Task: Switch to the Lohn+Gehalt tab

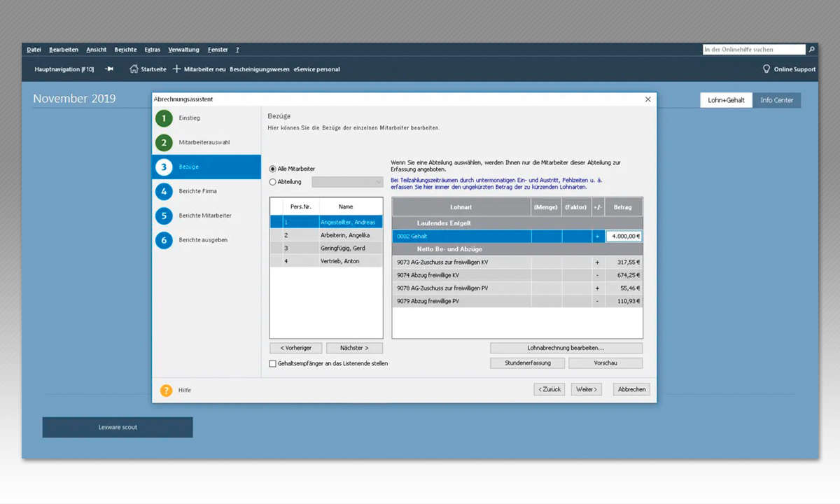Action: (726, 100)
